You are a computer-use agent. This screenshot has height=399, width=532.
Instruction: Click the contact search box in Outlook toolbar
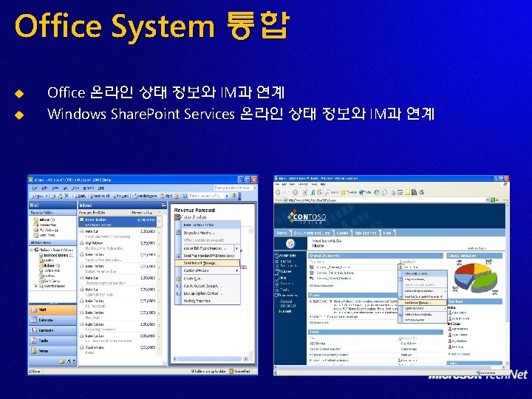point(206,196)
